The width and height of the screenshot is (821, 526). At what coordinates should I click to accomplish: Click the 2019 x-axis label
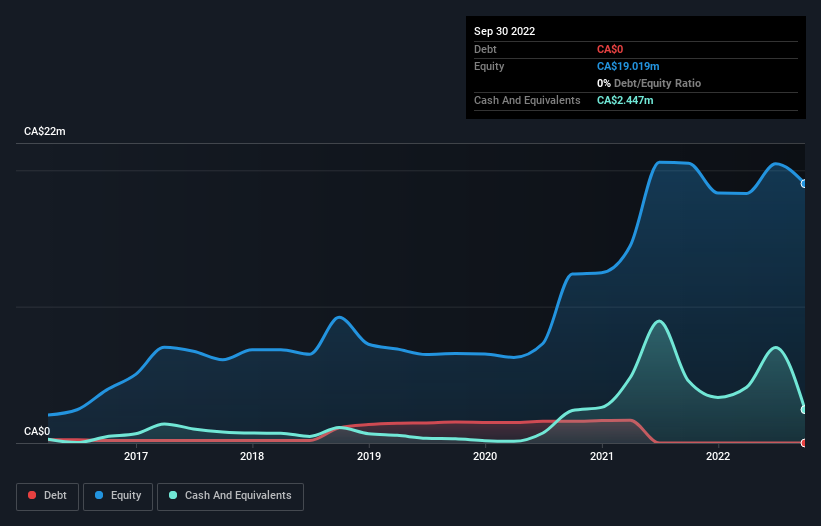tap(369, 456)
